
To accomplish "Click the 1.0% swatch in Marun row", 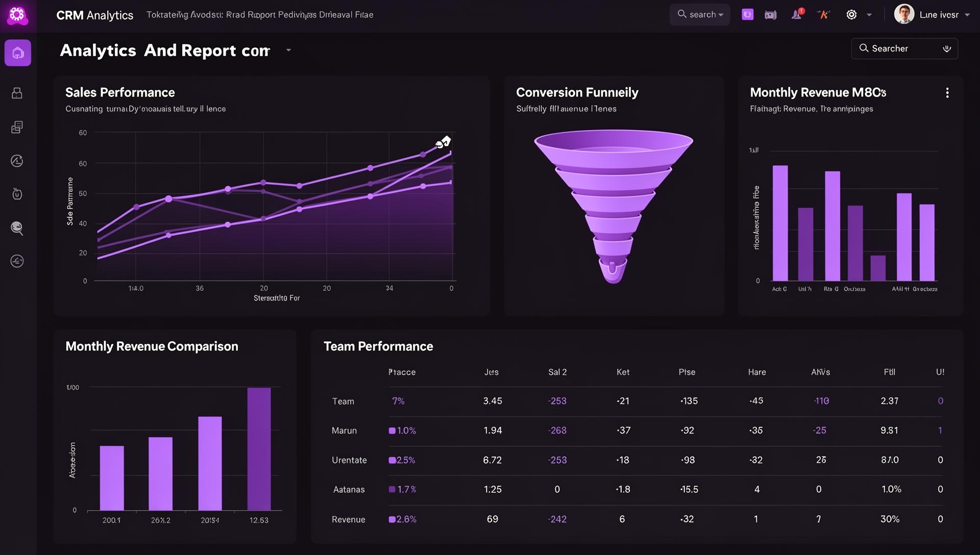I will [392, 431].
